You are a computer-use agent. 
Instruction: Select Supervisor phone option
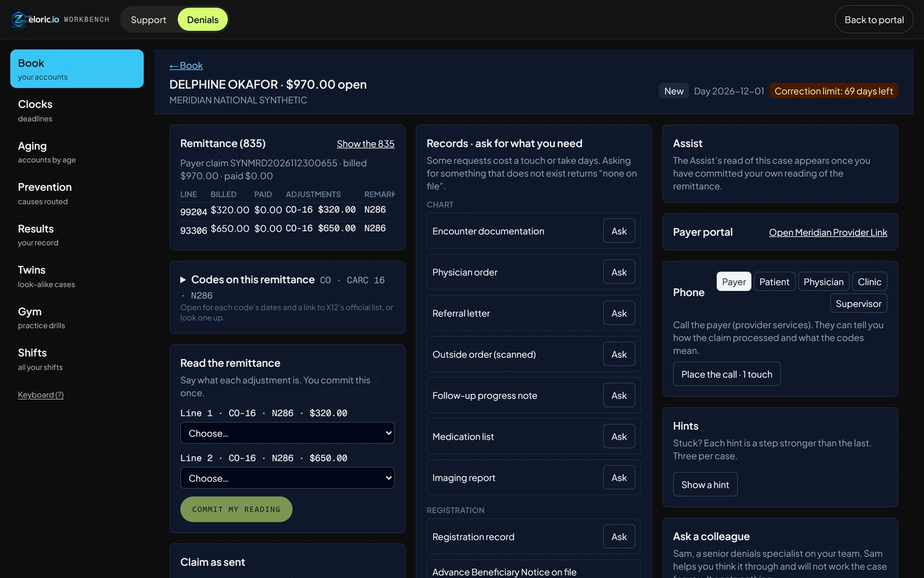click(859, 303)
